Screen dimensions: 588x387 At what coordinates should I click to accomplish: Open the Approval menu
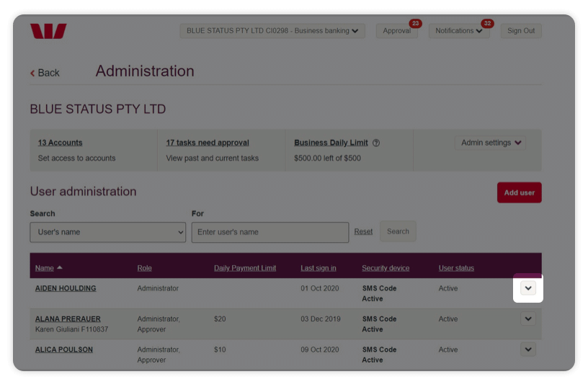(396, 31)
